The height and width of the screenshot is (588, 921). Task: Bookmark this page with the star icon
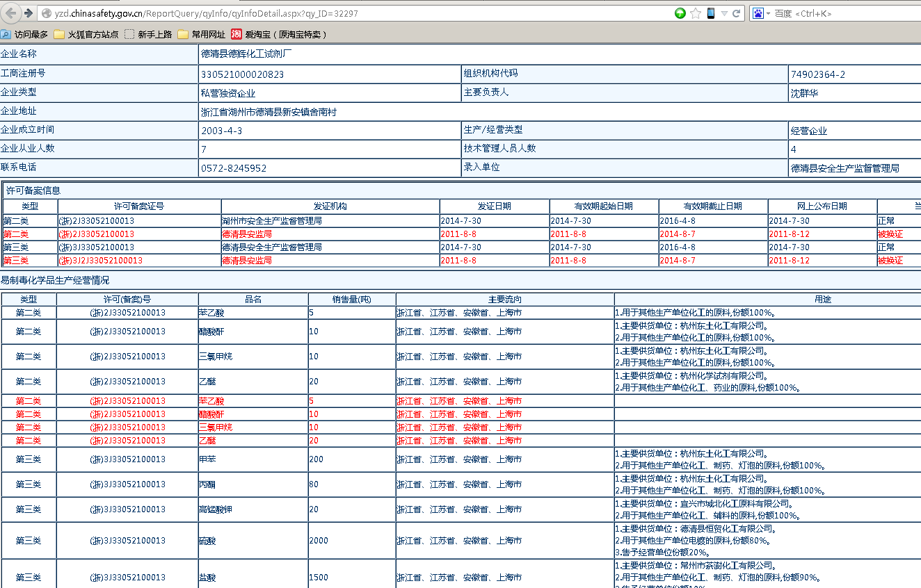[x=696, y=13]
